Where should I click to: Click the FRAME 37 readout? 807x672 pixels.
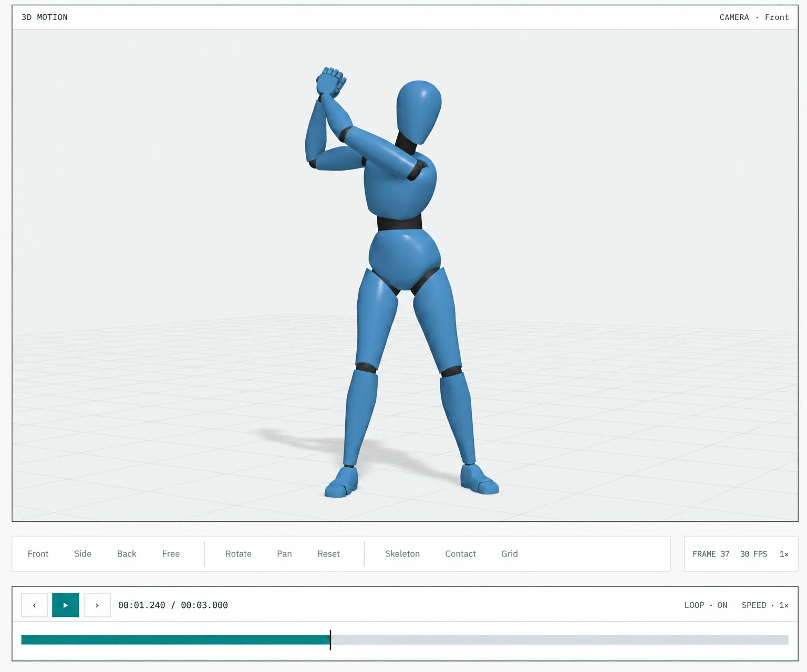[x=711, y=554]
